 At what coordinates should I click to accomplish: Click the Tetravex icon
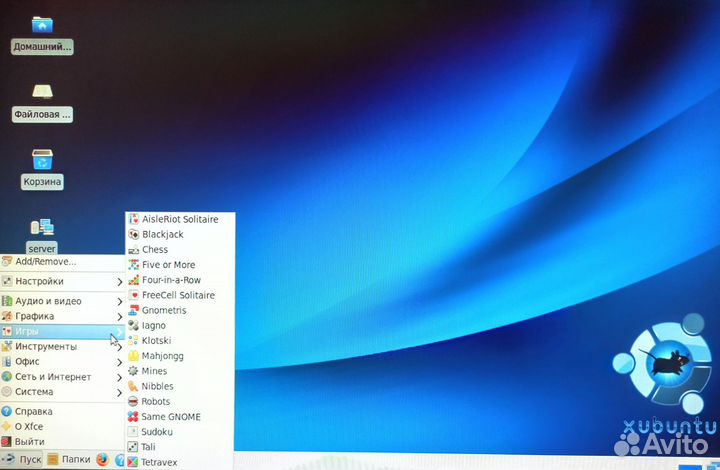point(133,462)
